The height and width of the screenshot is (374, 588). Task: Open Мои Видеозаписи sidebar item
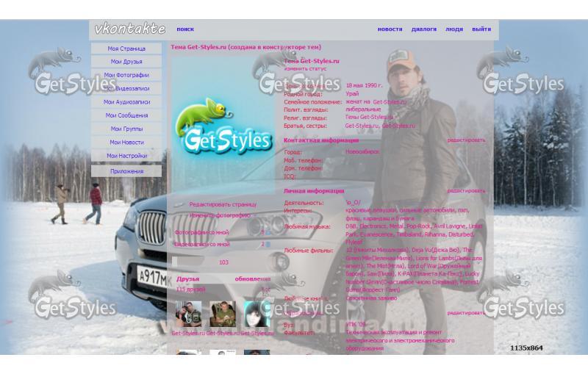point(126,88)
